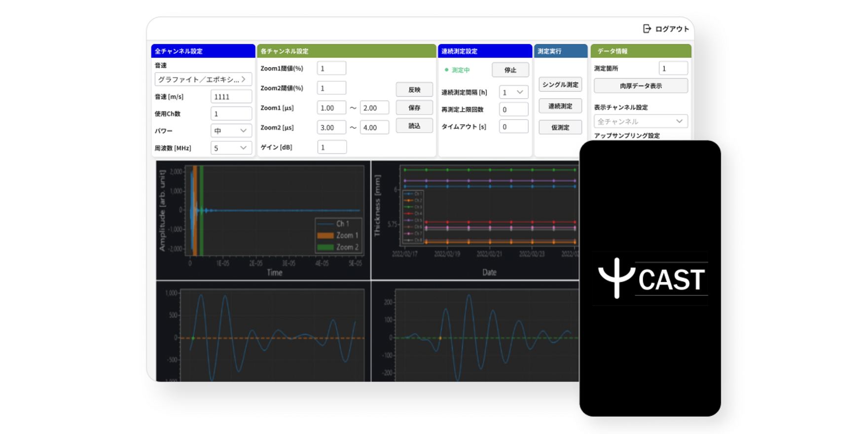
Task: Click the Zoom1 [µs] start field 1.00
Action: 331,108
